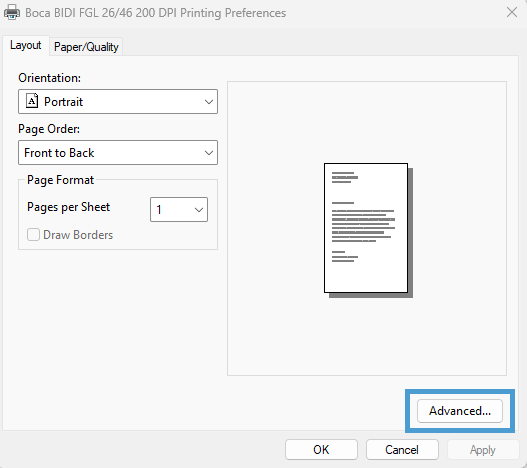Click the printer icon in title bar
This screenshot has height=468, width=527.
(12, 12)
